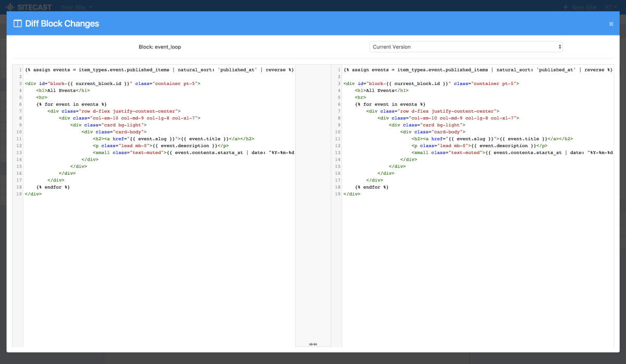Click the card-body line in left pane
The height and width of the screenshot is (364, 626).
(114, 132)
